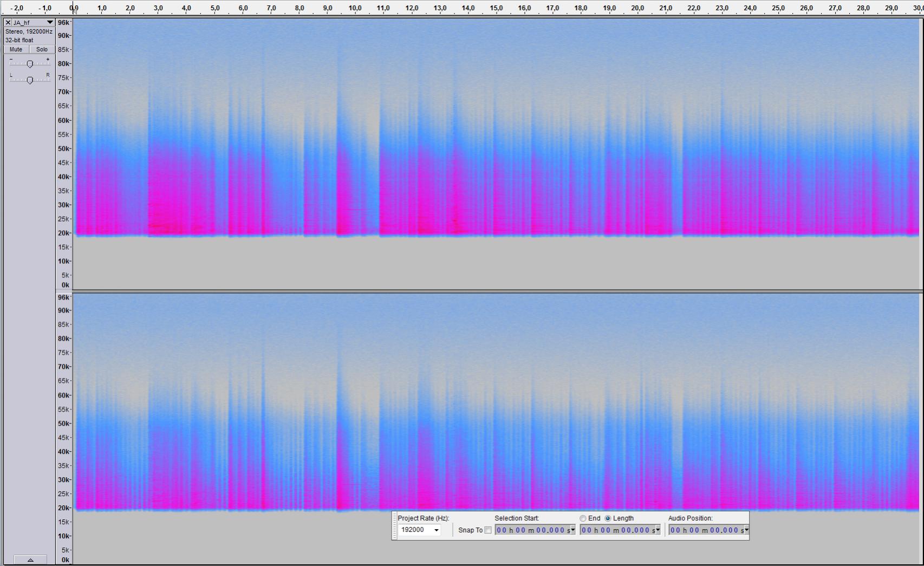
Task: Click the 20,0 mark on timeline ruler
Action: 637,8
